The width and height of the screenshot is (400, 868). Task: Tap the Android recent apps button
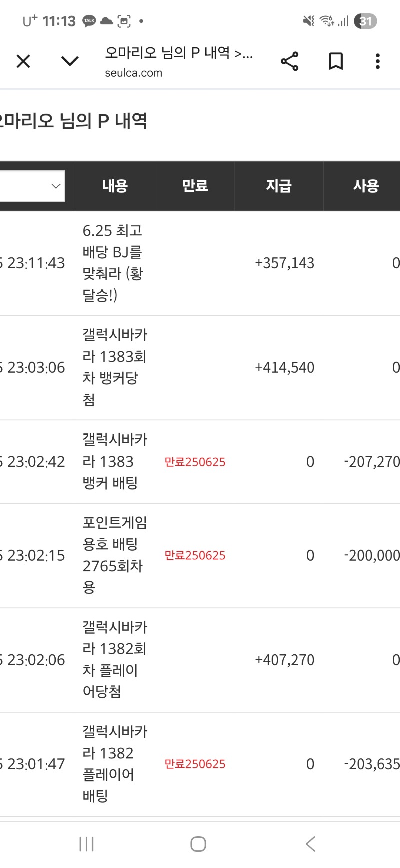pyautogui.click(x=86, y=844)
